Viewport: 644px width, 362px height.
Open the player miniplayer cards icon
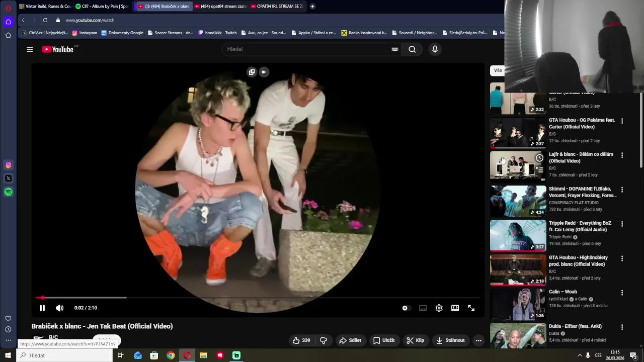(x=252, y=72)
